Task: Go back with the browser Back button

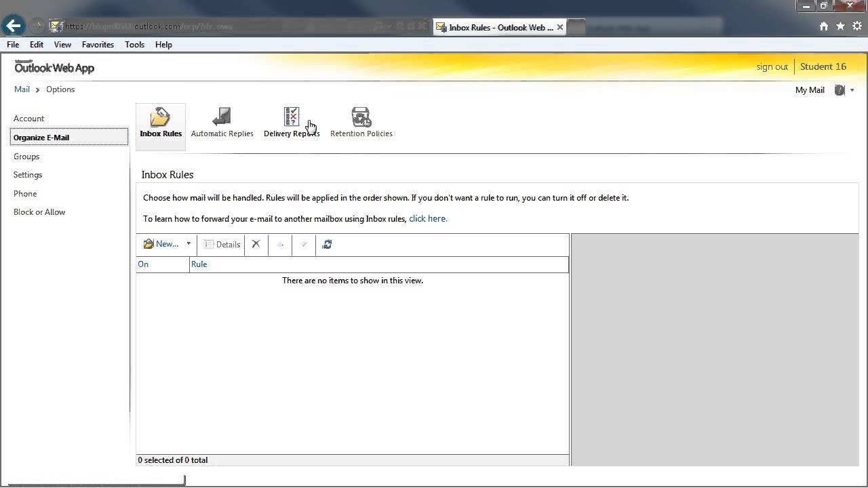Action: [14, 26]
